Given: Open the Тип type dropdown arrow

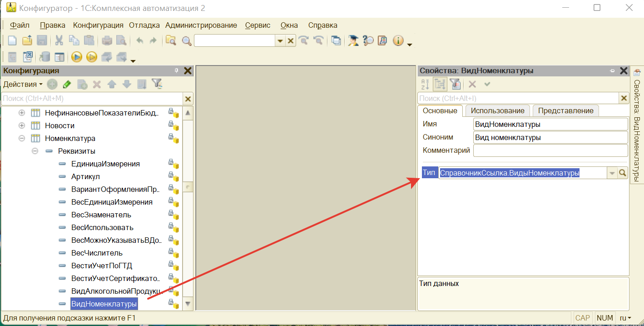Looking at the screenshot, I should coord(612,173).
